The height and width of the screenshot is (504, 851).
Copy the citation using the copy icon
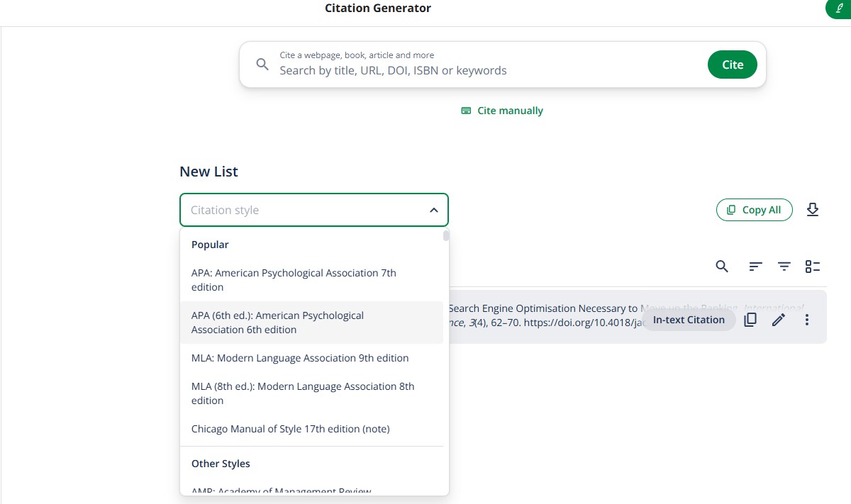[x=750, y=320]
